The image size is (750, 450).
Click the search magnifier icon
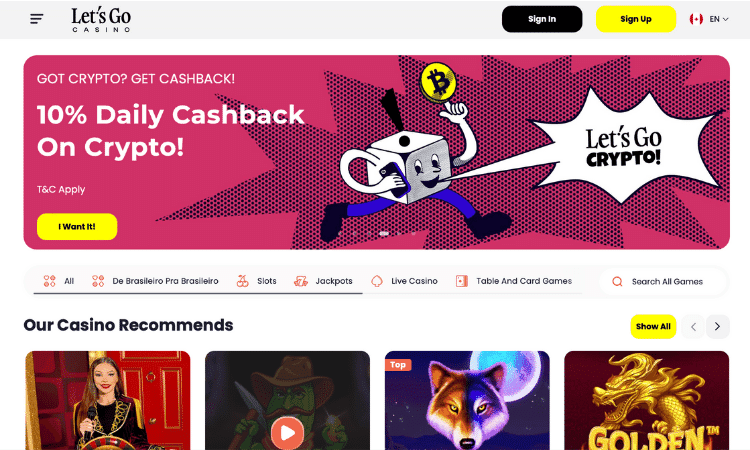tap(617, 282)
